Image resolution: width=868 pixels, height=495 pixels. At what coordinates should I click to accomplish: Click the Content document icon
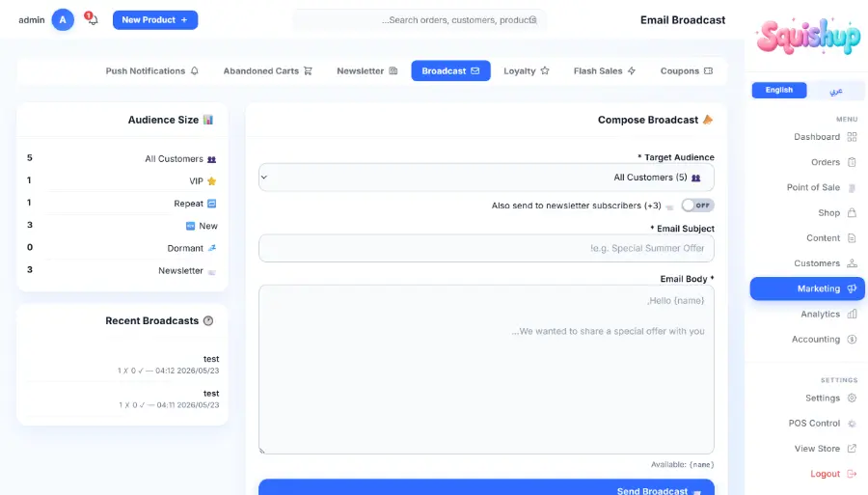(852, 238)
